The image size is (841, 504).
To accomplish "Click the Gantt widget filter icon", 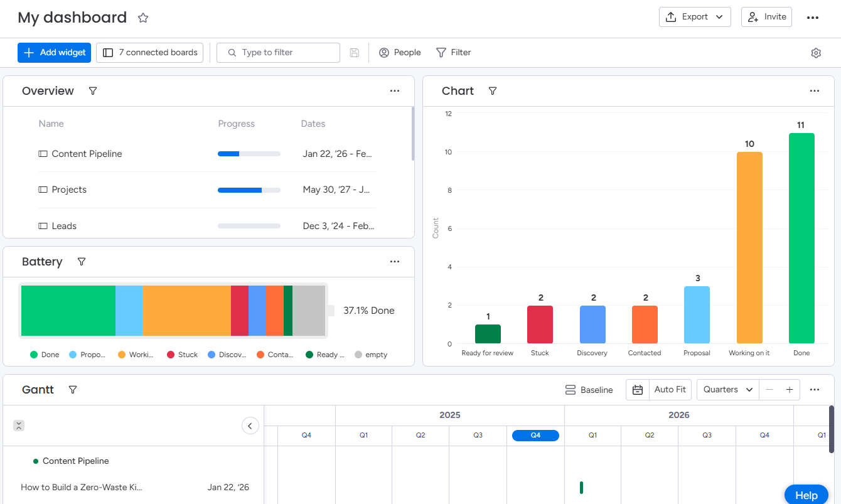I will coord(73,390).
